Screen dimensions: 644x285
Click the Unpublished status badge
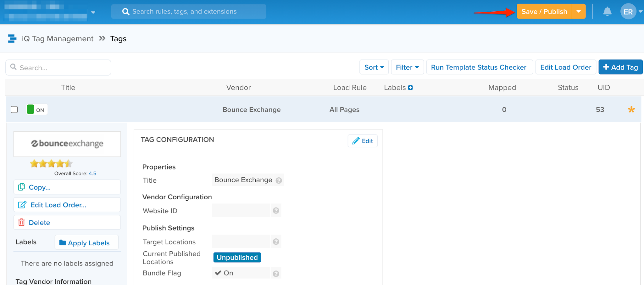(237, 258)
